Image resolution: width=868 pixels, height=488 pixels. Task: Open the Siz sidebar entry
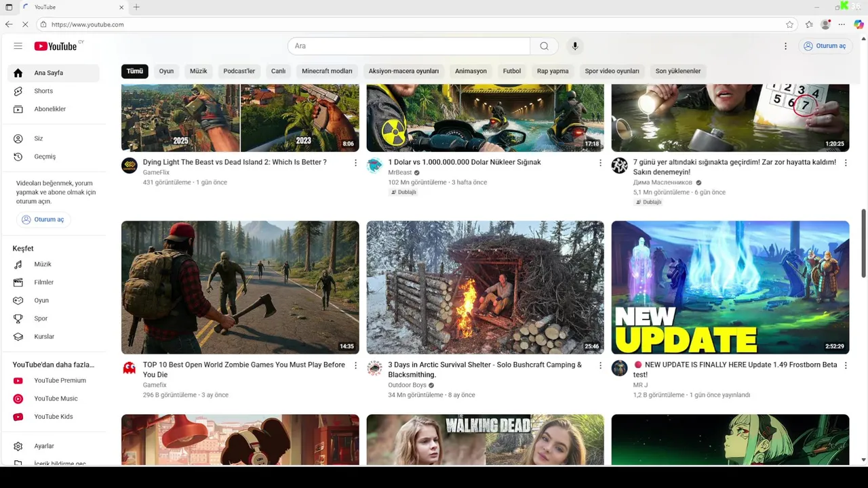[54, 138]
